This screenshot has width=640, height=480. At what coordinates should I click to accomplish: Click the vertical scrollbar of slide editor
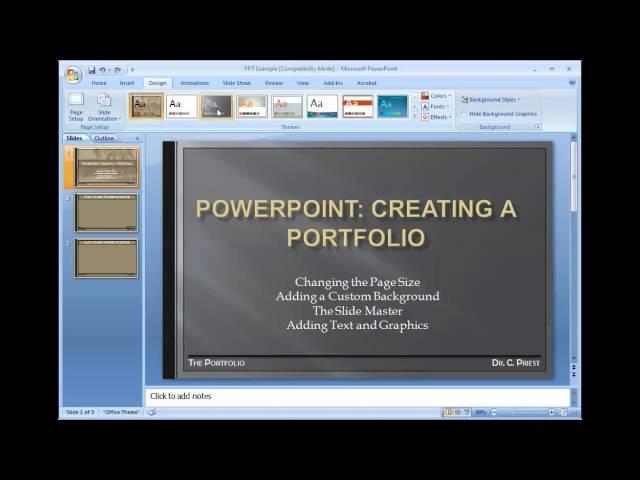[x=573, y=249]
